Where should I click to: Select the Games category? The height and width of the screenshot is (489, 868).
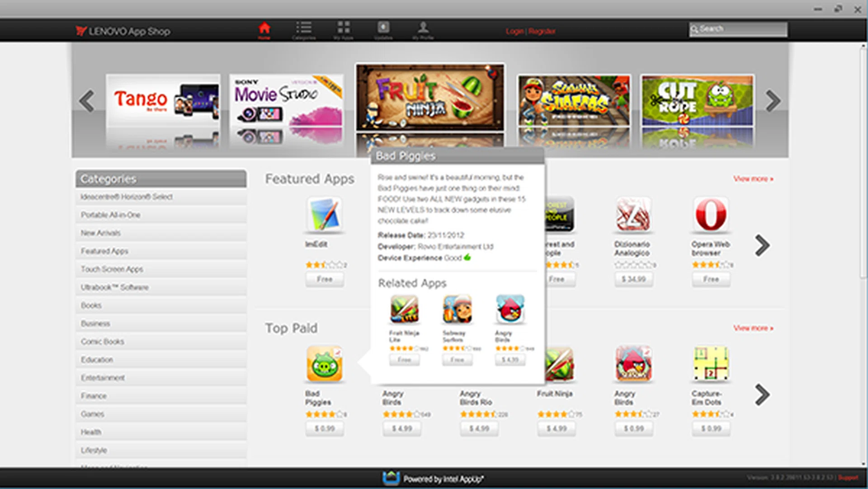click(x=93, y=414)
